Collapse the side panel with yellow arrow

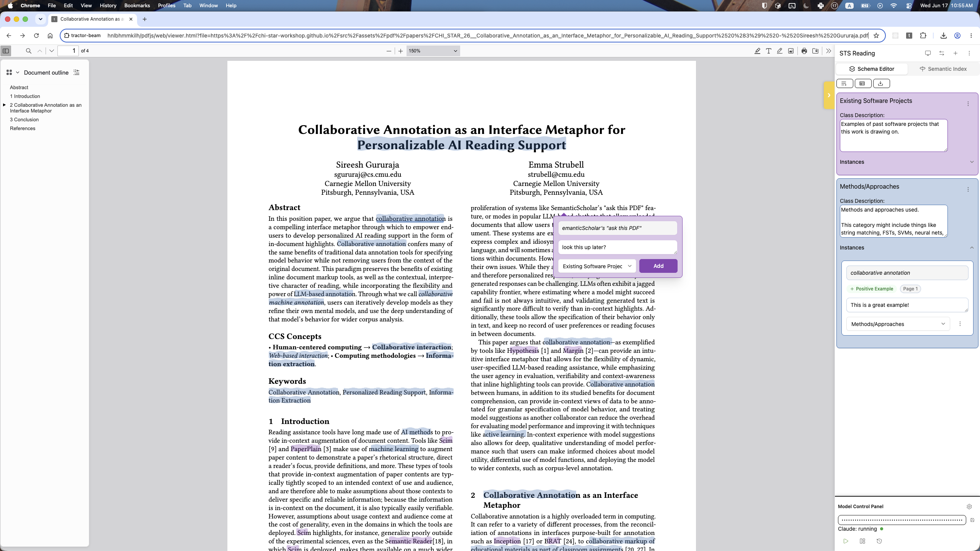(829, 95)
